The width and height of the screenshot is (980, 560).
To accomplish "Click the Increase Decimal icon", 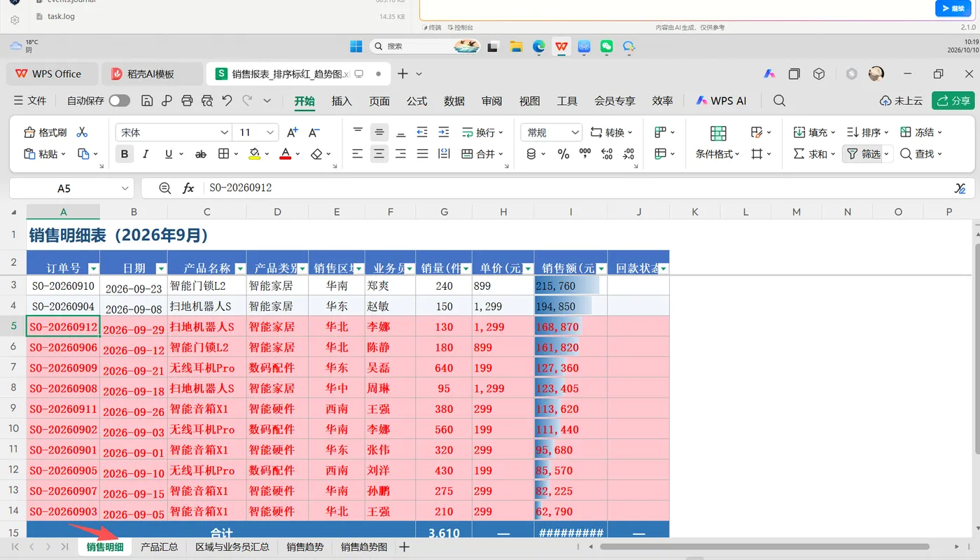I will click(x=607, y=154).
